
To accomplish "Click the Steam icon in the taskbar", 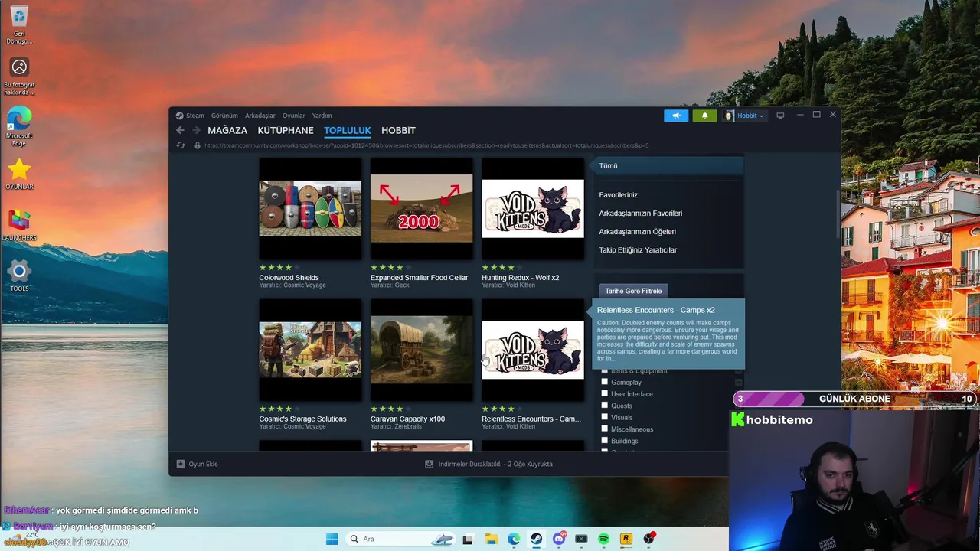I will point(536,539).
